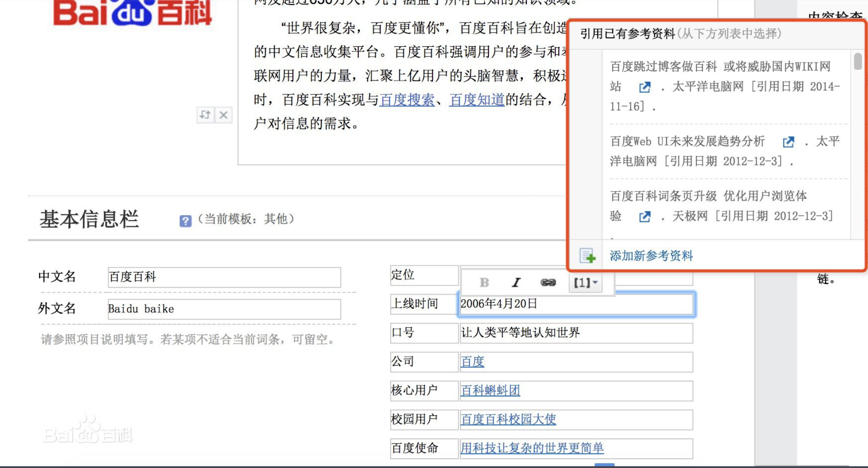Open external link for 百度百科词条页升级 reference
The width and height of the screenshot is (868, 468).
[645, 216]
